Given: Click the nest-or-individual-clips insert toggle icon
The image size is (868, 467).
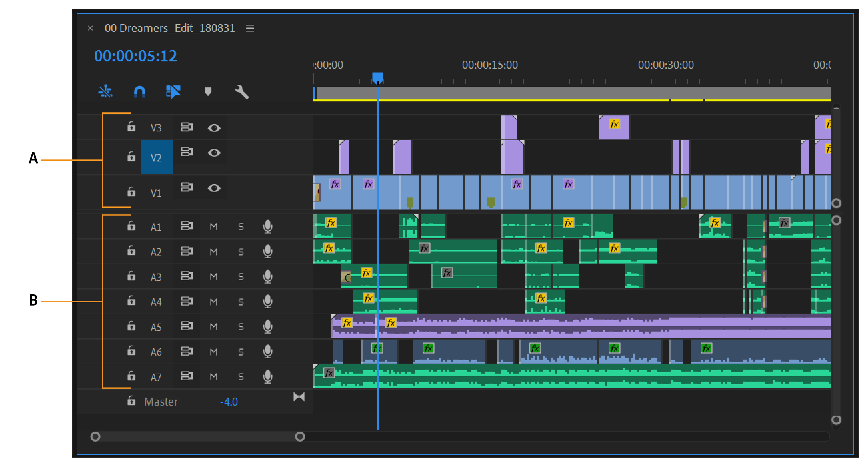Looking at the screenshot, I should pyautogui.click(x=105, y=92).
